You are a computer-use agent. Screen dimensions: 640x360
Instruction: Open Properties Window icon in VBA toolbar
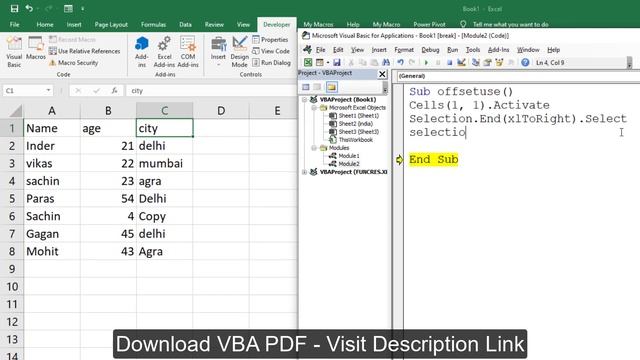[x=487, y=62]
